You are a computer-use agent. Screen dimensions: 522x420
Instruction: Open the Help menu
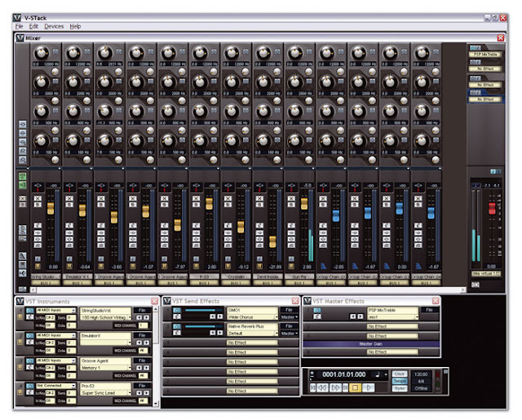pyautogui.click(x=75, y=26)
